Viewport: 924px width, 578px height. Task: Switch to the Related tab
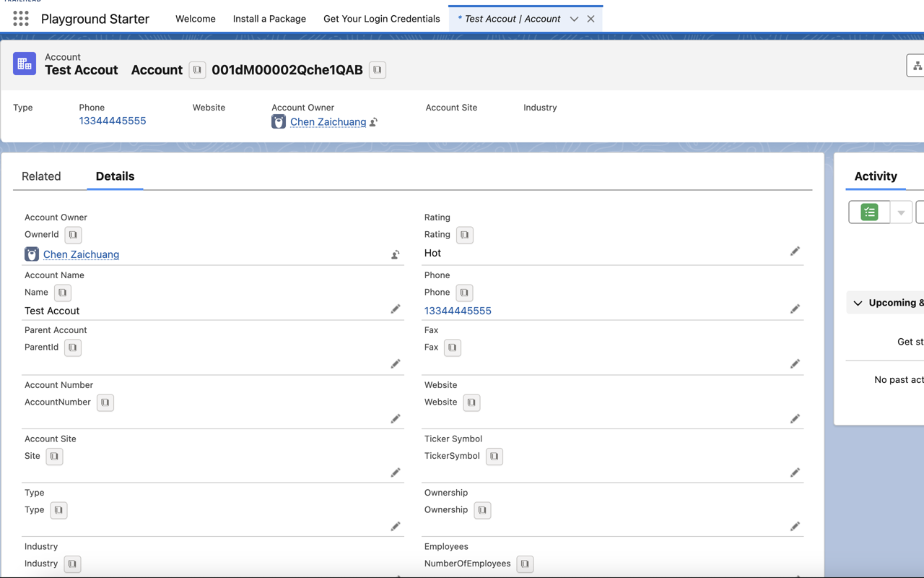pyautogui.click(x=41, y=176)
